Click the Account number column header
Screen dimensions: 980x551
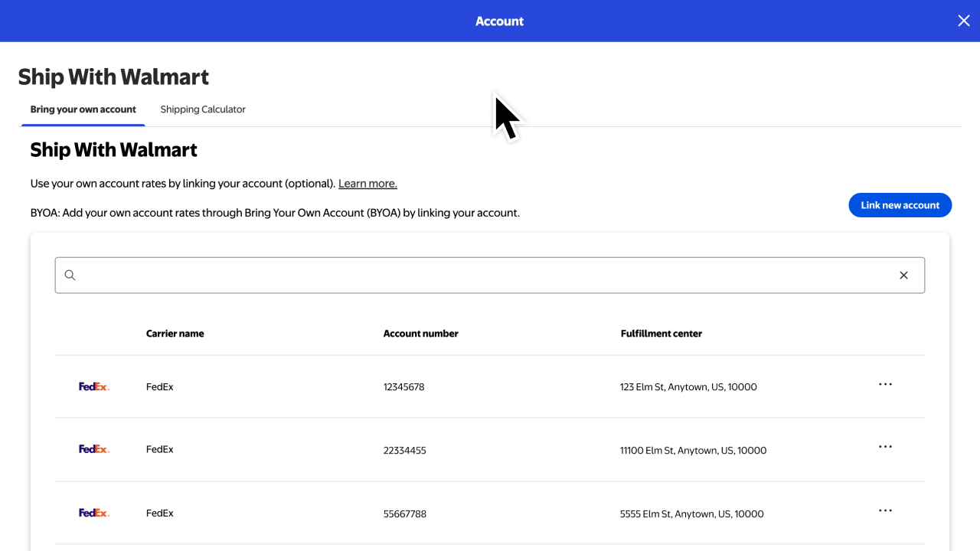[421, 333]
